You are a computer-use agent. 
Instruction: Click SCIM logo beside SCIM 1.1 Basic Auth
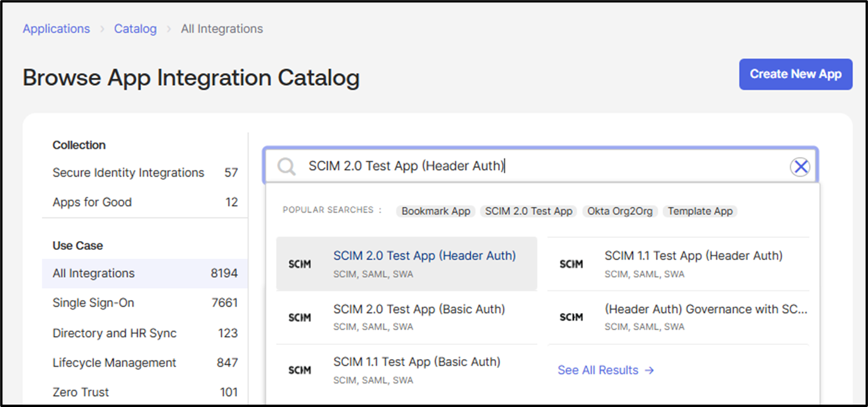(x=300, y=371)
